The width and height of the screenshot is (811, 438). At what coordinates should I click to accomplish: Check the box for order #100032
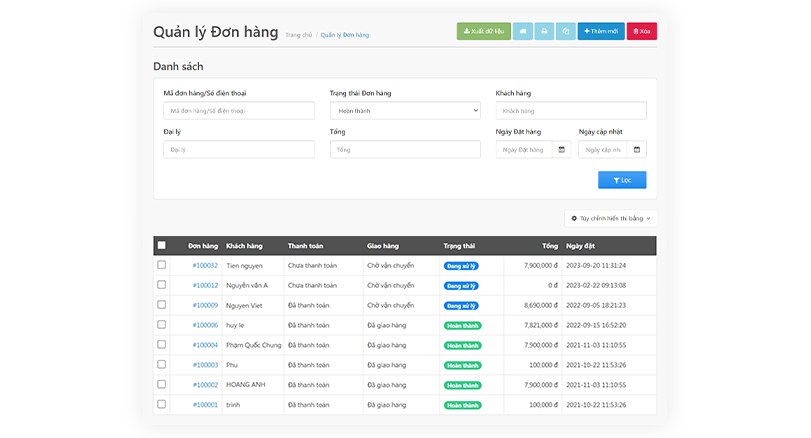[x=162, y=265]
